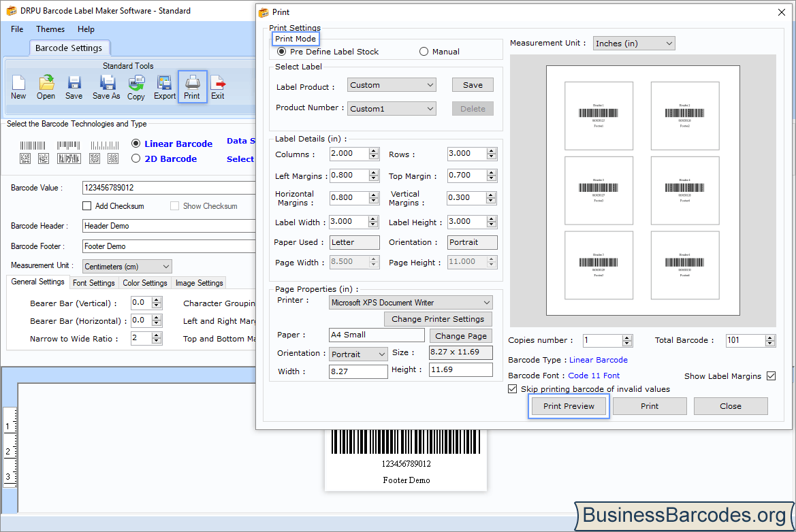Viewport: 796px width, 532px height.
Task: Click the Label Width stepper arrows
Action: point(374,222)
